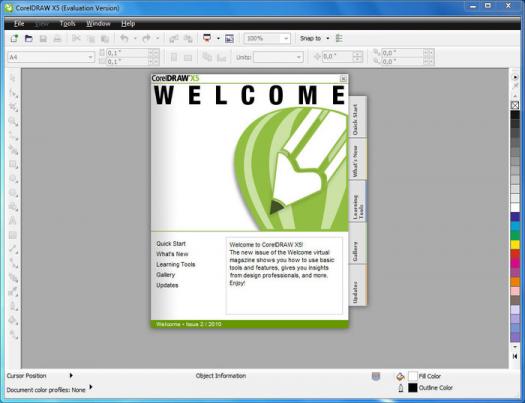This screenshot has height=403, width=525.
Task: Click the Welcome Screen toolbar icon
Action: (x=229, y=38)
